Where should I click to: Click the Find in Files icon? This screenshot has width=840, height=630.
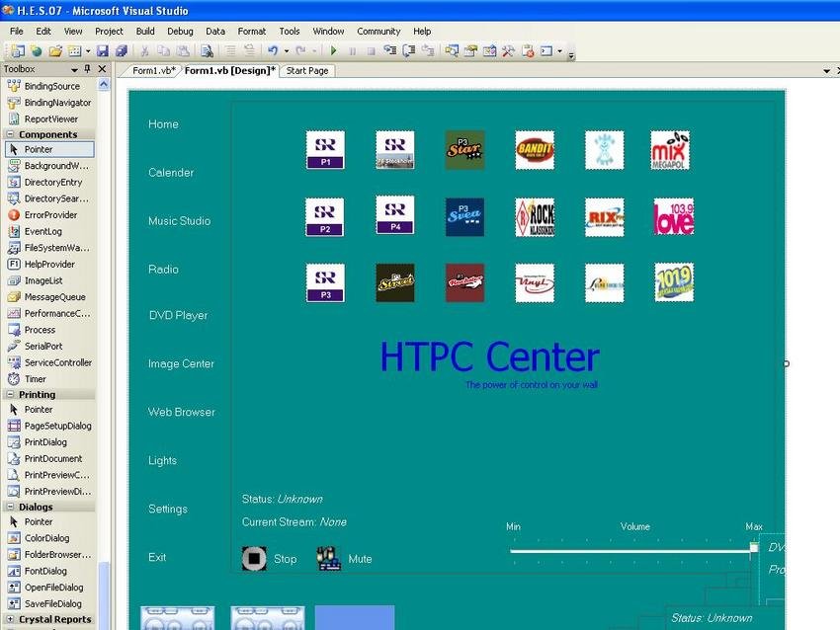tap(207, 50)
